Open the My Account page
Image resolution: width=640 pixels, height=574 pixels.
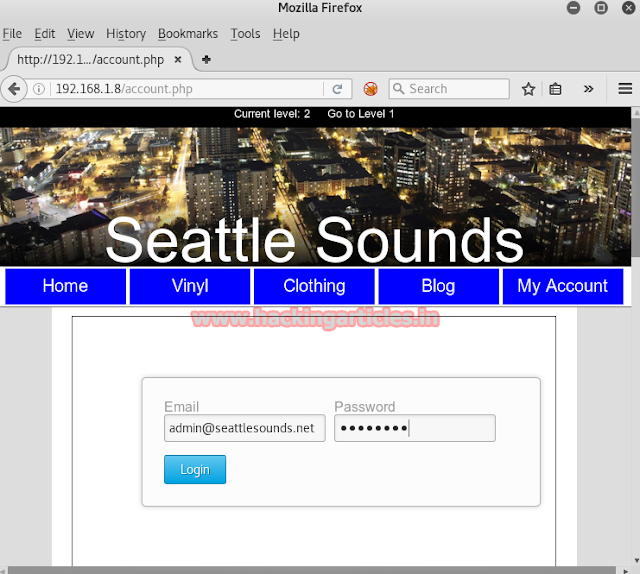tap(563, 286)
